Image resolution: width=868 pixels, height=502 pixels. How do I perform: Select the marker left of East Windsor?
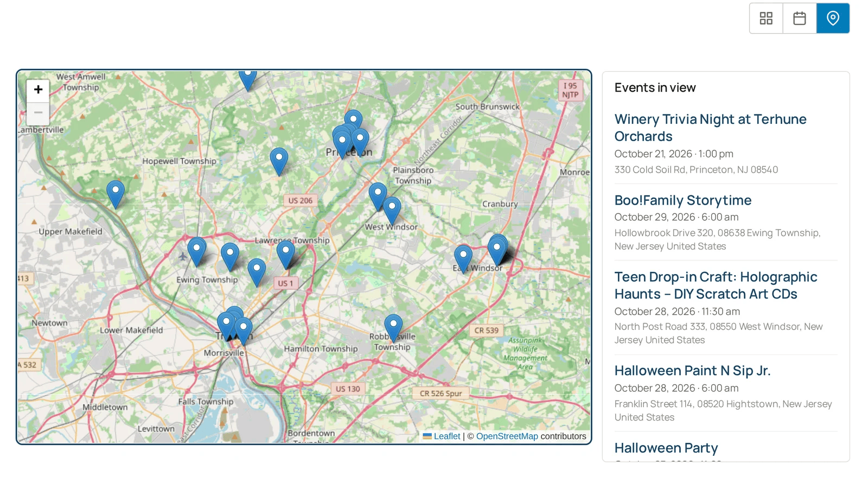coord(463,259)
